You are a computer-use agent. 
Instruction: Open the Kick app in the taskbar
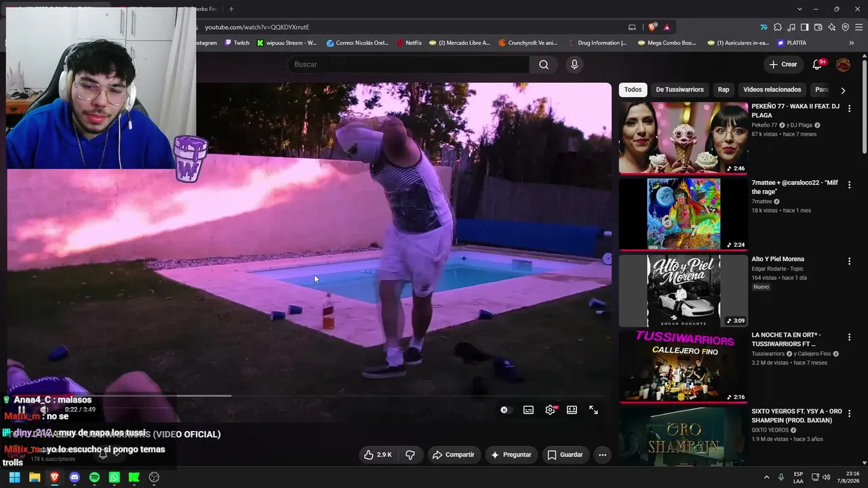click(x=134, y=477)
